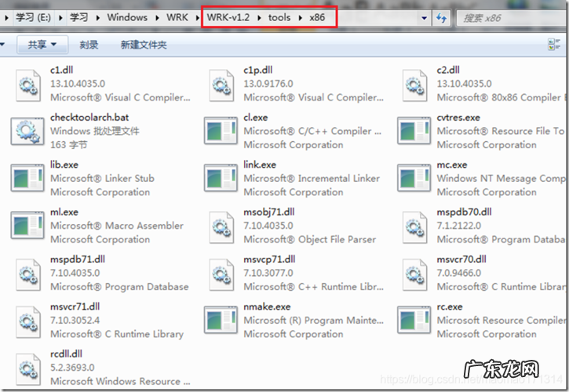Expand the arrow after WRK-v1.2 breadcrumb
This screenshot has height=392, width=569.
(259, 18)
